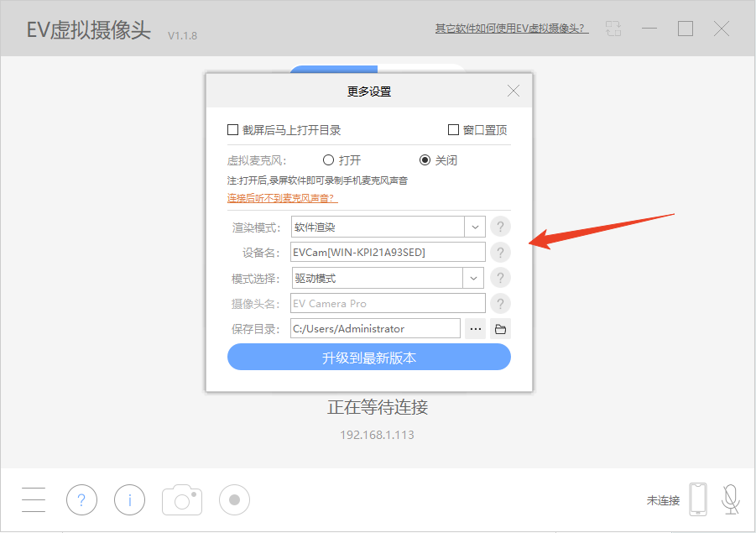Take a screenshot with the camera icon

(181, 500)
